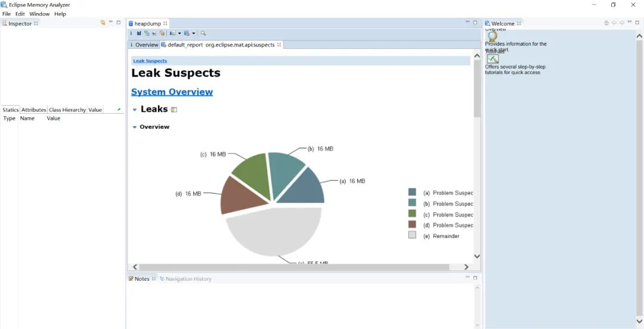The image size is (644, 329).
Task: Click the Find Object by Address magnifier
Action: (x=203, y=33)
